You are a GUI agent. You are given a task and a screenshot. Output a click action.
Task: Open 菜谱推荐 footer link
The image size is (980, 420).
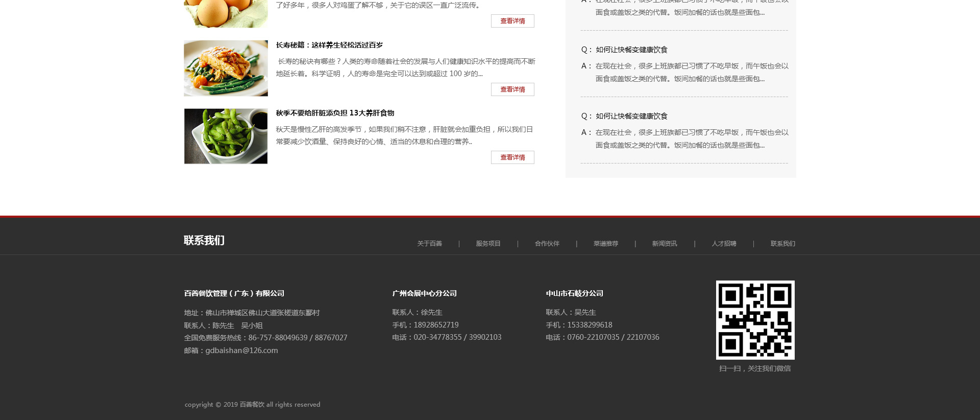click(605, 244)
